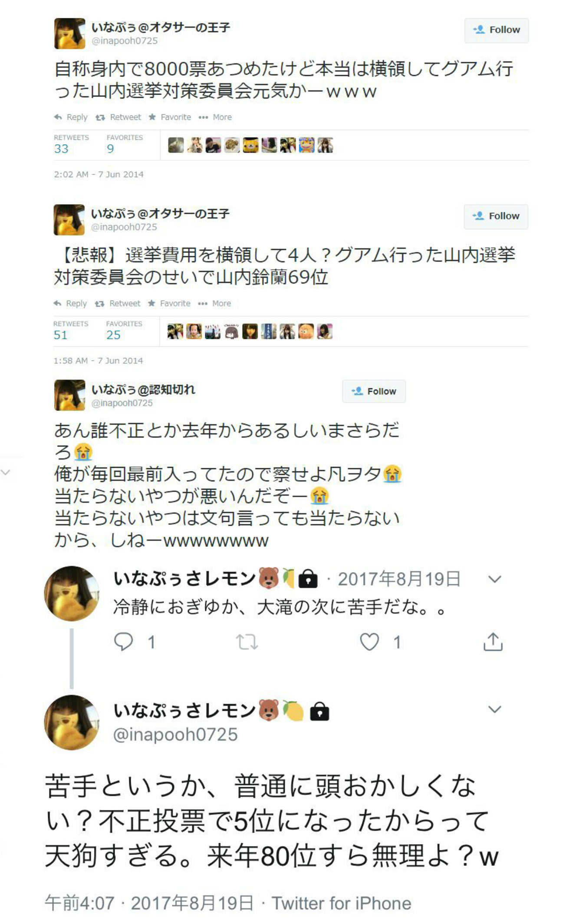Click Follow button on second tweet

click(496, 216)
